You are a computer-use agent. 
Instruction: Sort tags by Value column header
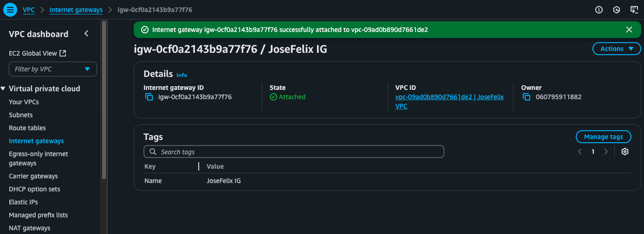(215, 166)
